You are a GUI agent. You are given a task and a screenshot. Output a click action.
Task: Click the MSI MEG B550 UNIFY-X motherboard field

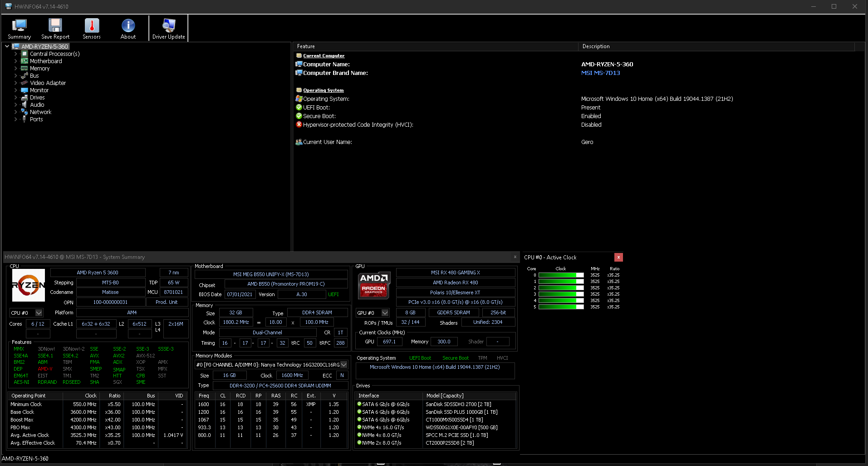coord(271,274)
